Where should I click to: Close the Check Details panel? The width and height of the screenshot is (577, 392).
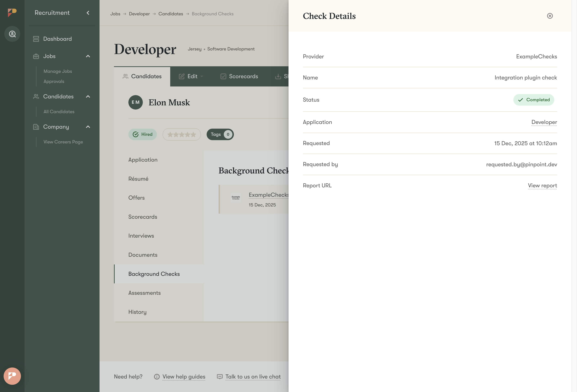coord(550,16)
